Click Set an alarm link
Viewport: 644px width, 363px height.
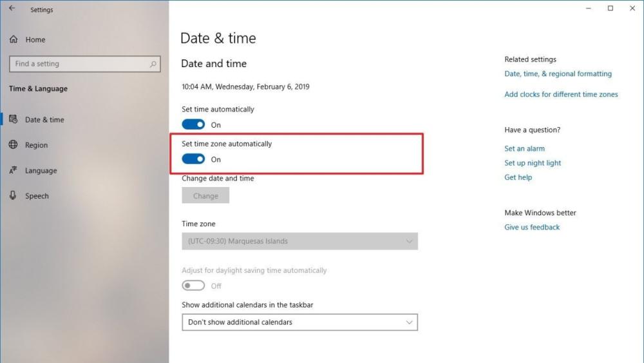tap(524, 148)
